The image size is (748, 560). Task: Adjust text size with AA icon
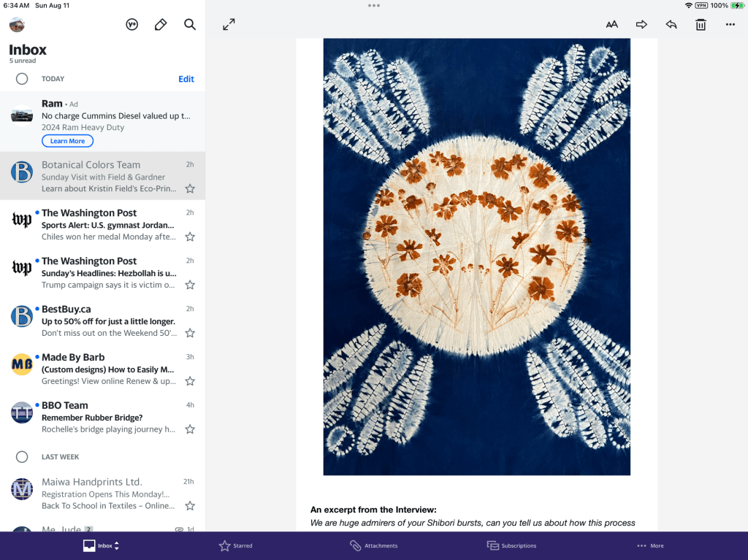pyautogui.click(x=612, y=25)
